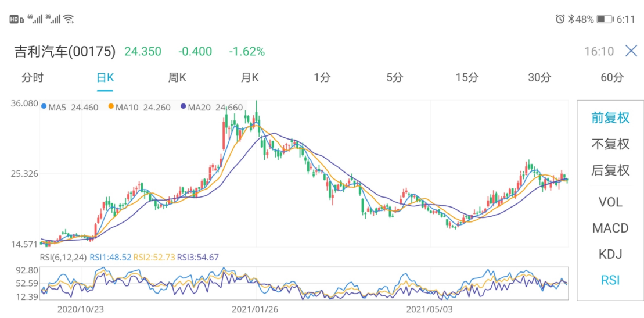The width and height of the screenshot is (644, 318).
Task: Tap the Bluetooth status icon
Action: point(570,19)
